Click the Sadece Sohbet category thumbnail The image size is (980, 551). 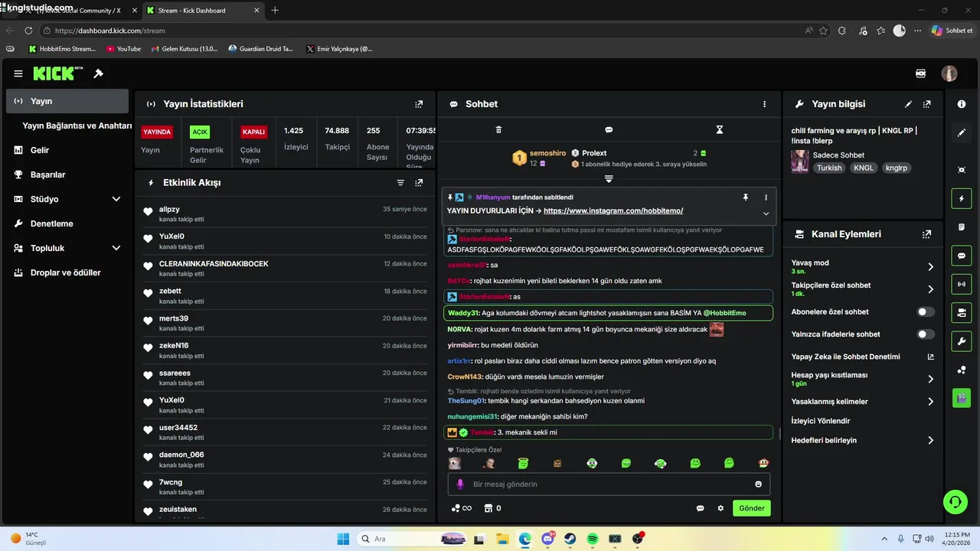(800, 161)
